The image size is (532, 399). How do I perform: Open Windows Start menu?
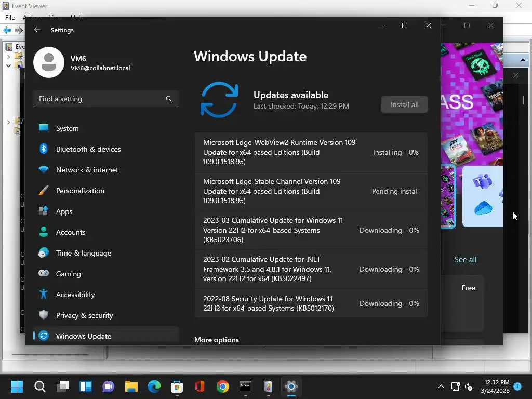point(17,387)
